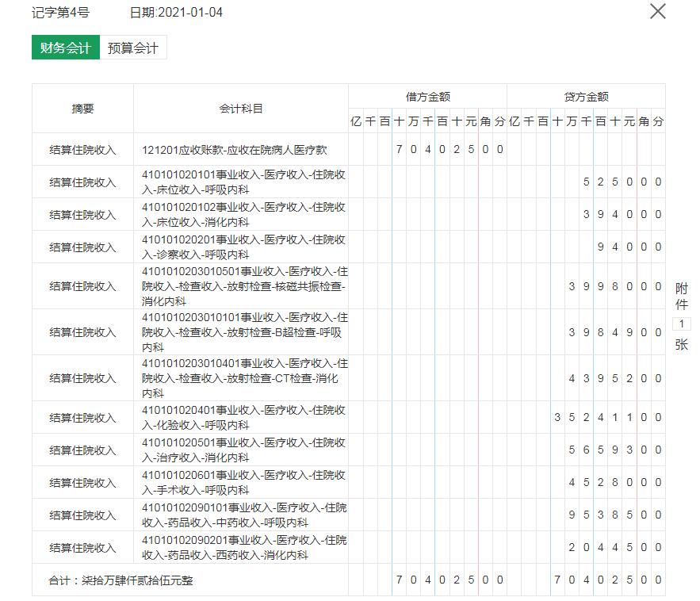This screenshot has height=601, width=700.
Task: Open the attachment count field showing 1
Action: (681, 321)
